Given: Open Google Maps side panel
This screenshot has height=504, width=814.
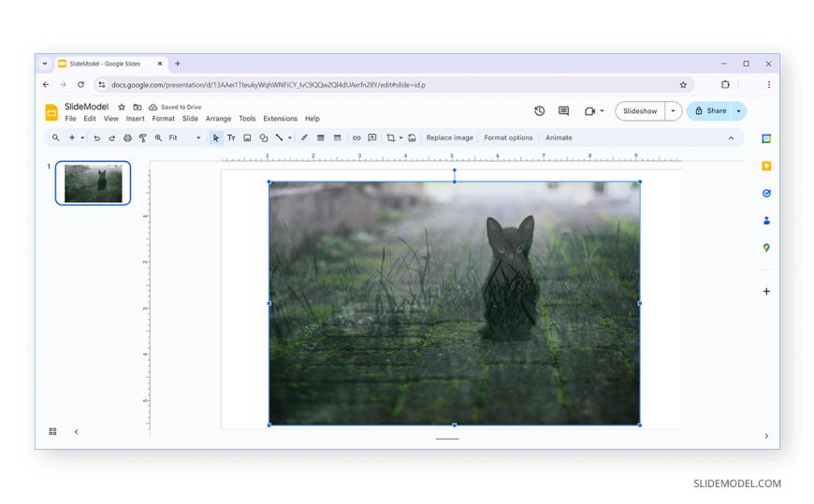Looking at the screenshot, I should (x=766, y=248).
